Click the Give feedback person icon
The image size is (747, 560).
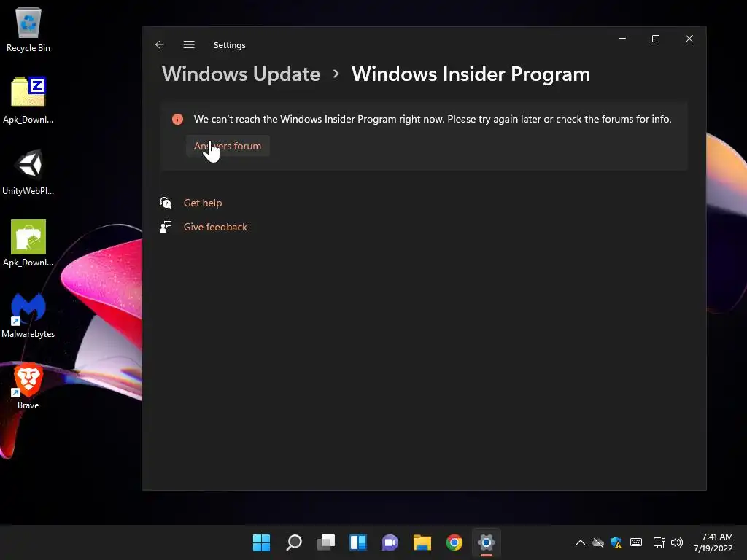click(166, 227)
